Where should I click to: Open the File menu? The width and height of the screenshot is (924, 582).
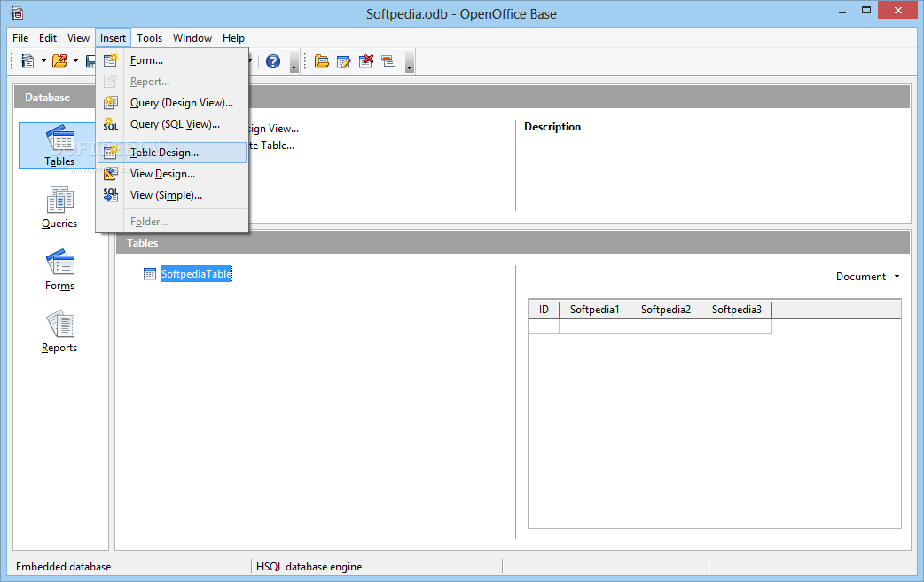[20, 38]
